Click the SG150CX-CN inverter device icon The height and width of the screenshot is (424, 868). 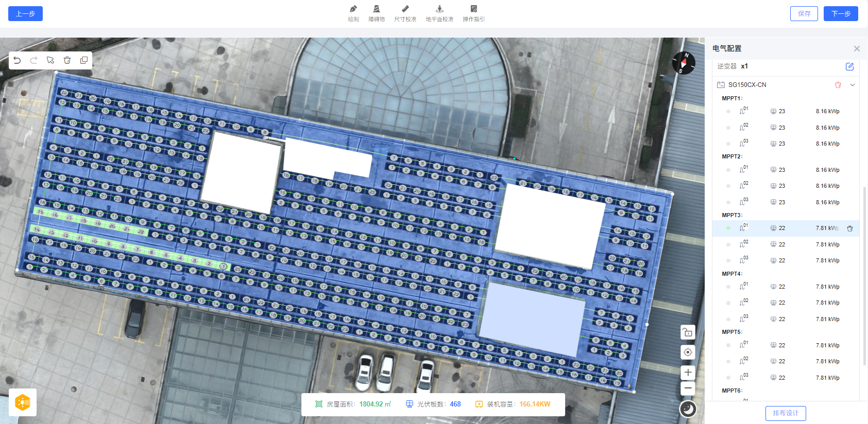[721, 85]
